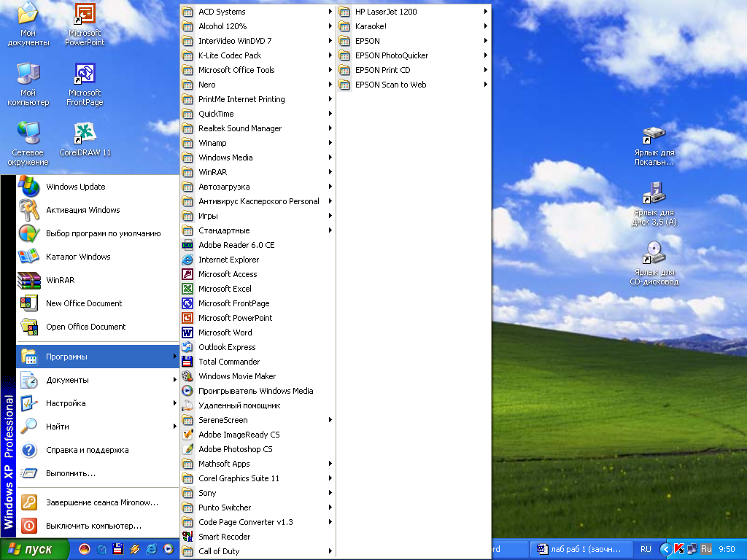Expand the Стандартные submenu arrow
The image size is (747, 560).
click(x=330, y=230)
